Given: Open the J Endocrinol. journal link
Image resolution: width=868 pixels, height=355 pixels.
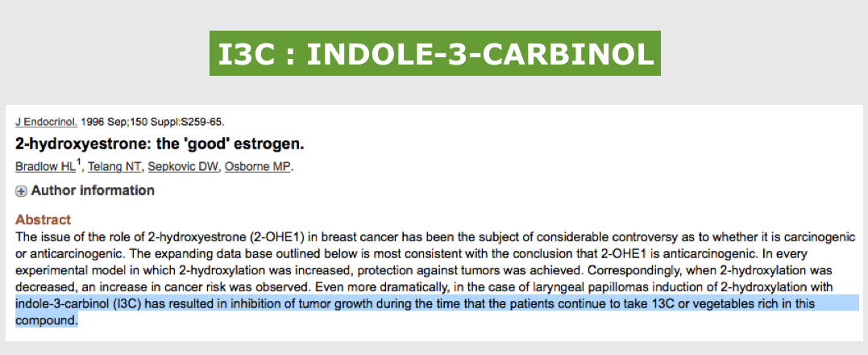Looking at the screenshot, I should 47,122.
